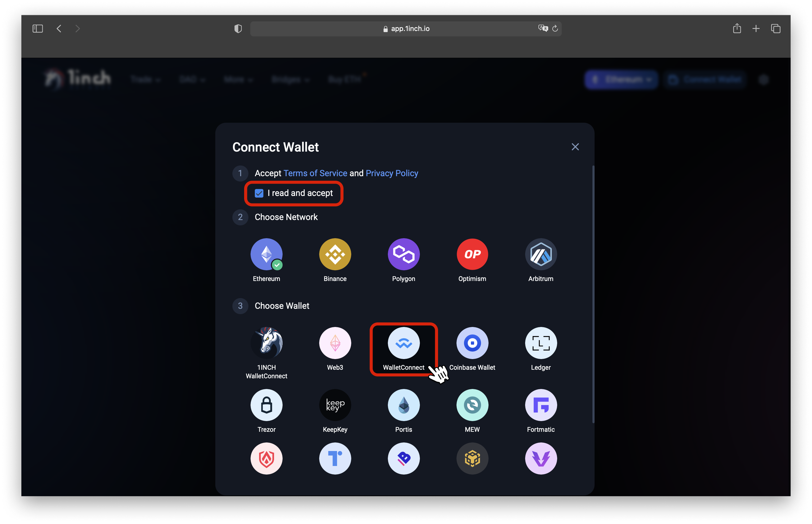Click the Connect Wallet dialog scrollbar
Viewport: 812px width, 524px height.
pos(593,294)
